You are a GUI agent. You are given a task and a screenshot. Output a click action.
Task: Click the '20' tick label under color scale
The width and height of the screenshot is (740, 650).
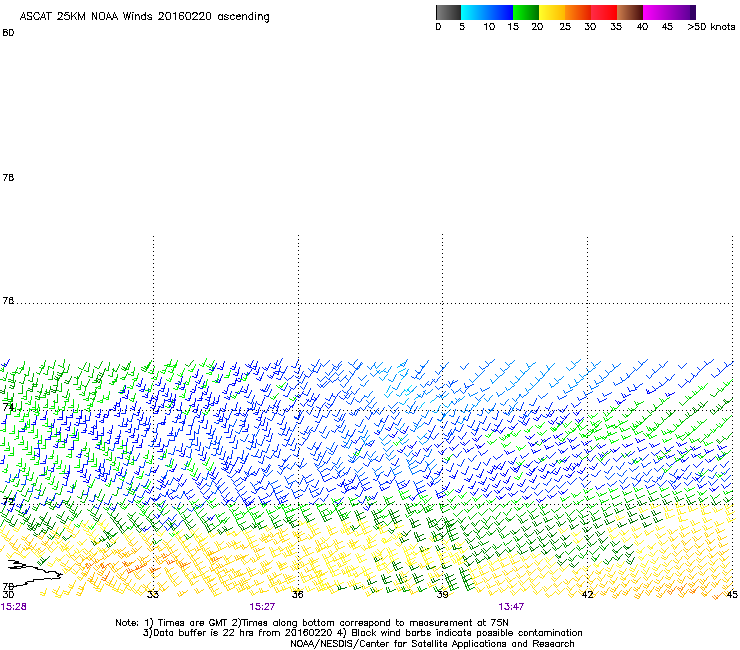(537, 27)
